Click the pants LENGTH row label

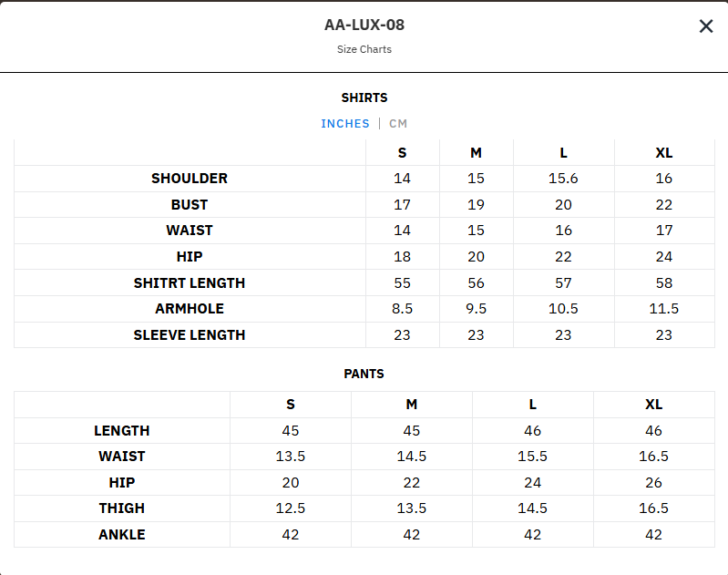[122, 431]
